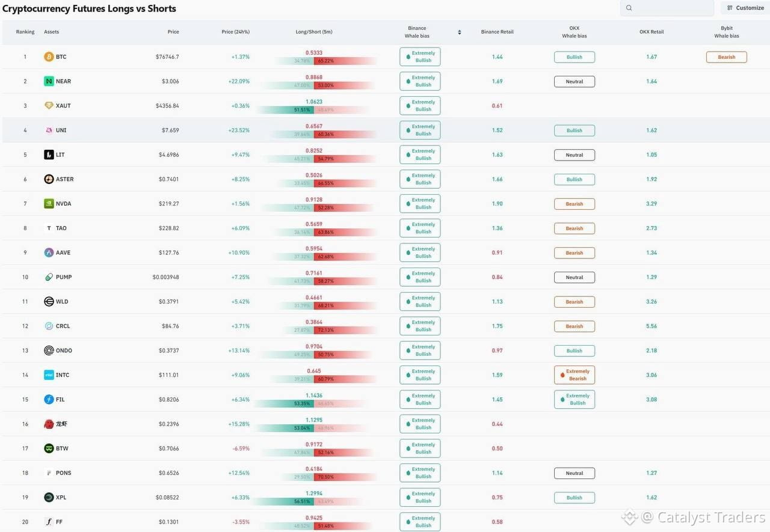Image resolution: width=770 pixels, height=532 pixels.
Task: Click the BTC coin icon
Action: click(x=49, y=57)
